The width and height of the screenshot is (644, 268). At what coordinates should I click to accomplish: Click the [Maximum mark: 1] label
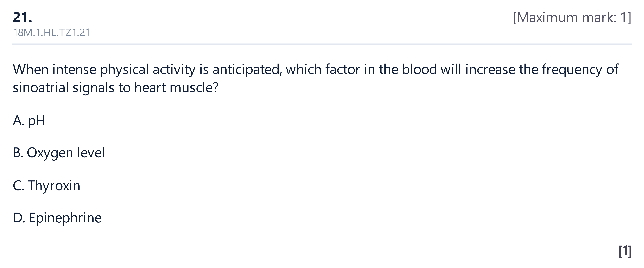572,18
